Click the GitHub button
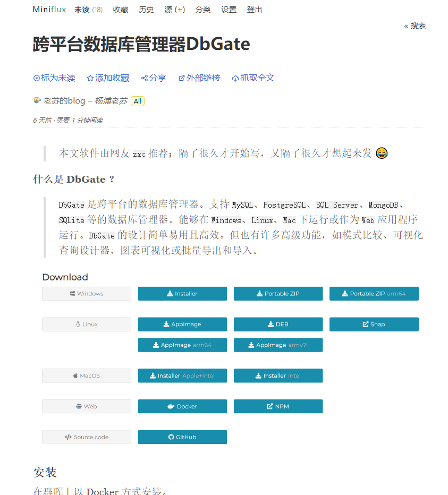Image resolution: width=448 pixels, height=495 pixels. (182, 437)
